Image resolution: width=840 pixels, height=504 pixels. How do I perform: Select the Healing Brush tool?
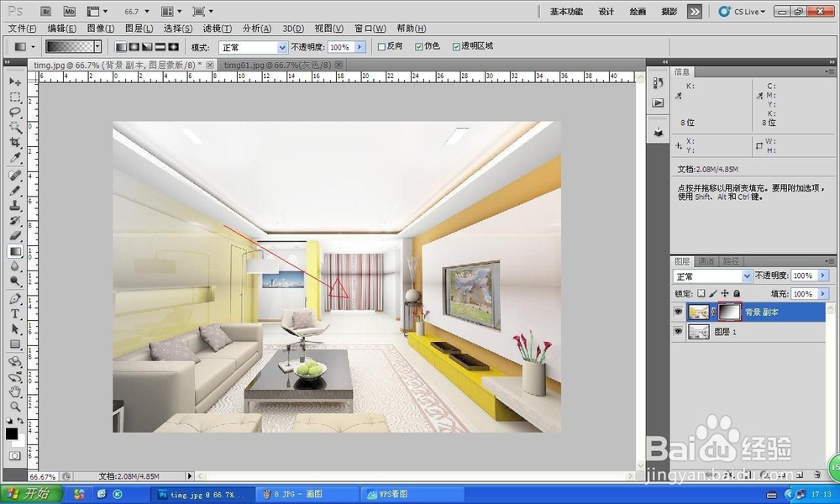pos(15,176)
